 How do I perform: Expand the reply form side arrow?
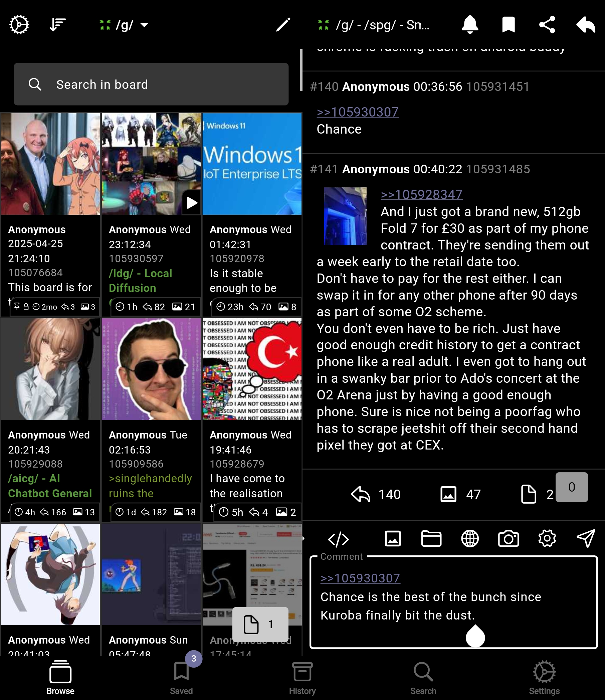point(304,538)
